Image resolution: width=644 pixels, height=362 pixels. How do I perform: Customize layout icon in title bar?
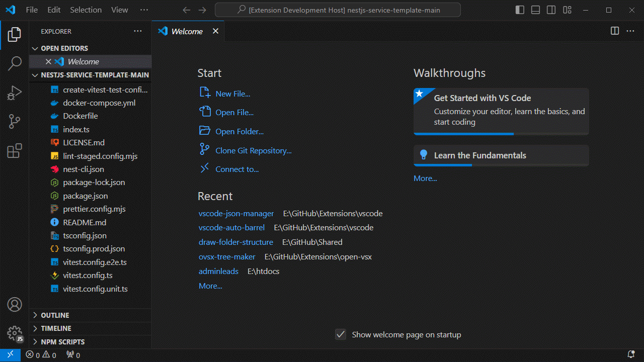(x=568, y=10)
